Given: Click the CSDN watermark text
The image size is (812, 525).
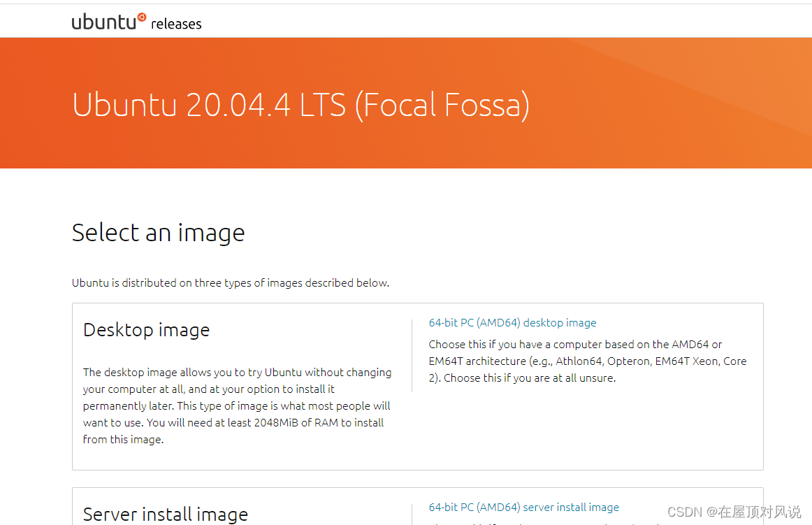Looking at the screenshot, I should pos(734,512).
